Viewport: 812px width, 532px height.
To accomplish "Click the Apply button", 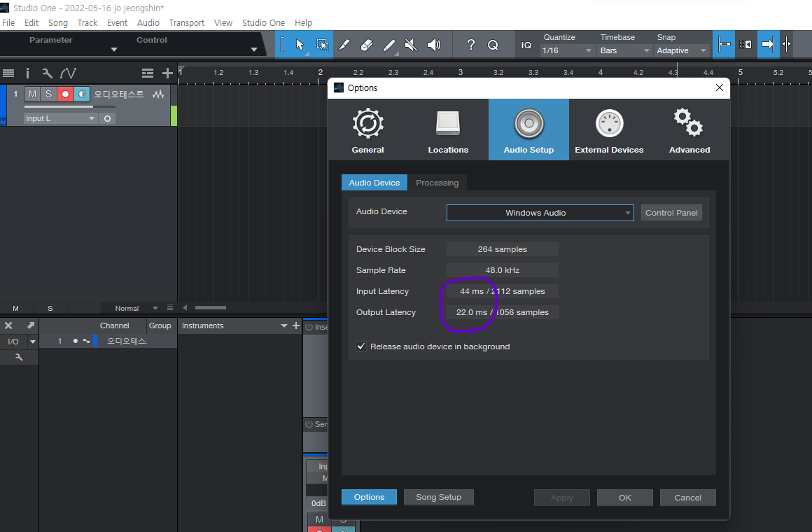I will (562, 497).
